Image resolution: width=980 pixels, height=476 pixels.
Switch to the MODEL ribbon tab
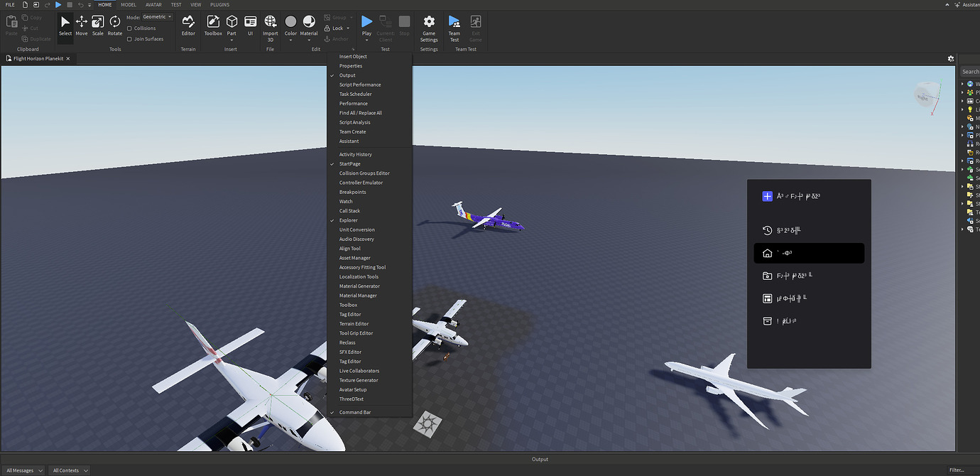pyautogui.click(x=129, y=5)
